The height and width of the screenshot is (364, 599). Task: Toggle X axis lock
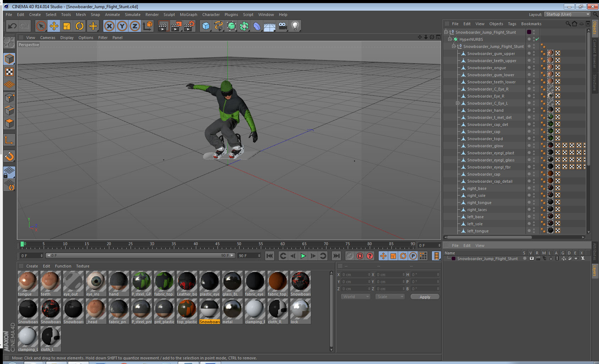[109, 26]
